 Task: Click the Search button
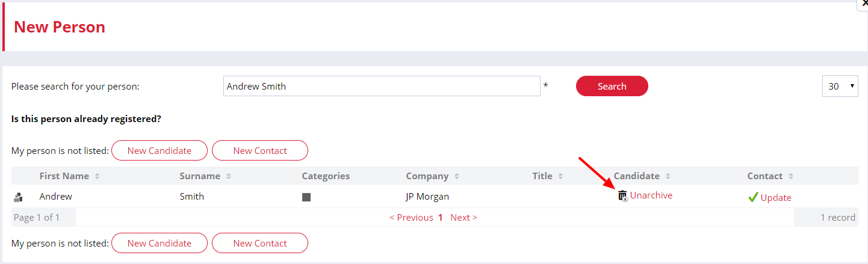pyautogui.click(x=612, y=86)
